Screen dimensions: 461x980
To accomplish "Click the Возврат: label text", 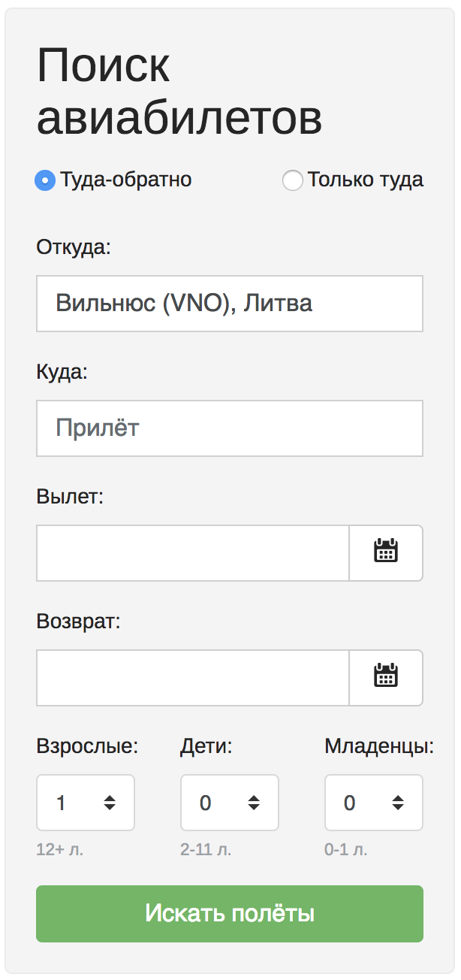I will click(78, 622).
